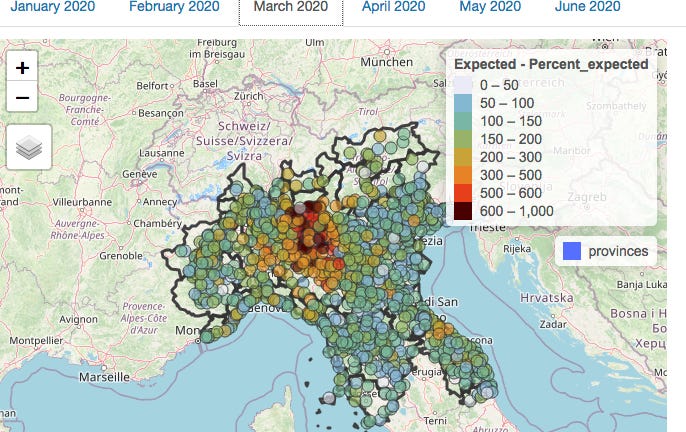
Task: Select the March 2020 tab
Action: [x=291, y=7]
